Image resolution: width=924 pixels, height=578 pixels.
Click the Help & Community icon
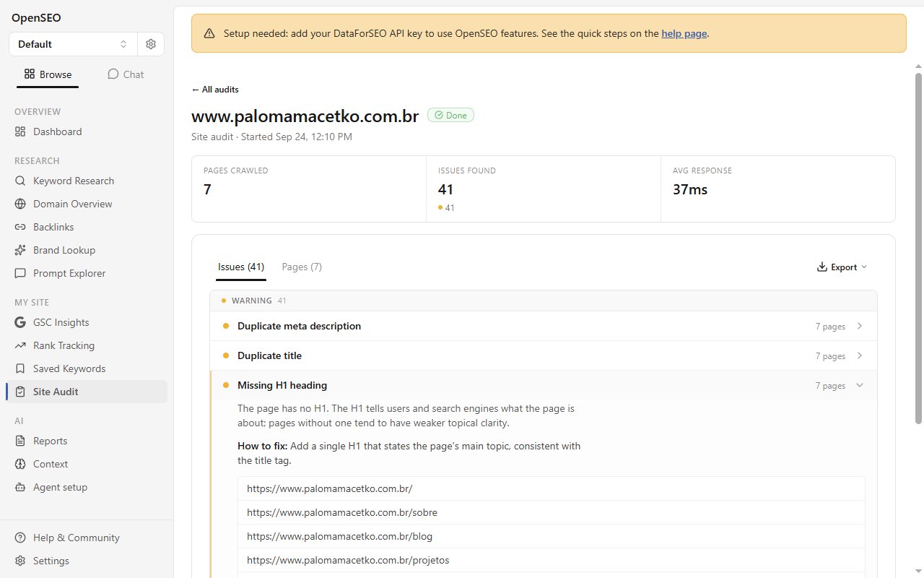point(20,538)
